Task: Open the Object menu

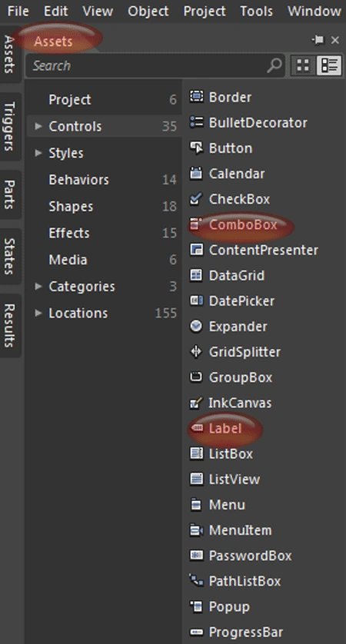Action: [148, 11]
